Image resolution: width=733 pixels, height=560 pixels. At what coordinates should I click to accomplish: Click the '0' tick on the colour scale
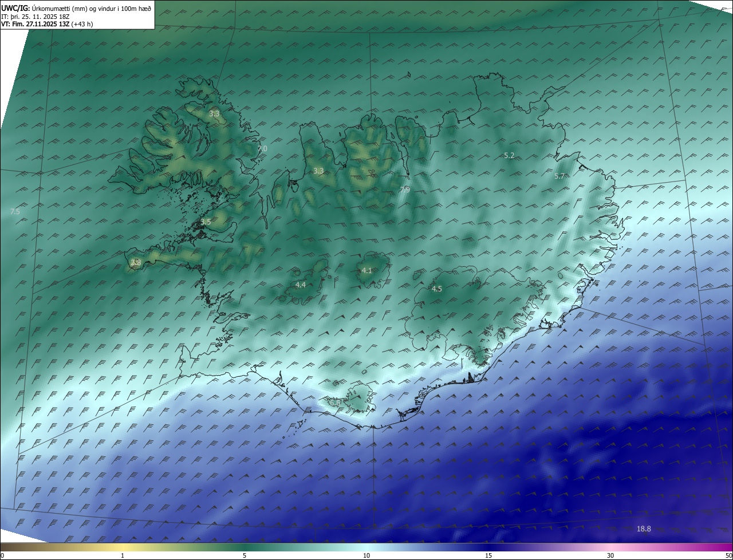pos(2,555)
